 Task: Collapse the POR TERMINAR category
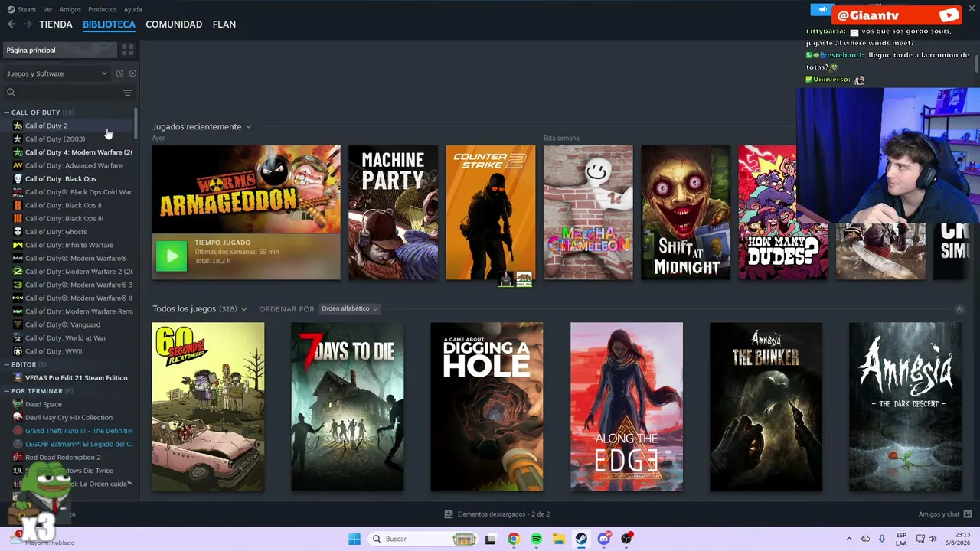click(7, 391)
